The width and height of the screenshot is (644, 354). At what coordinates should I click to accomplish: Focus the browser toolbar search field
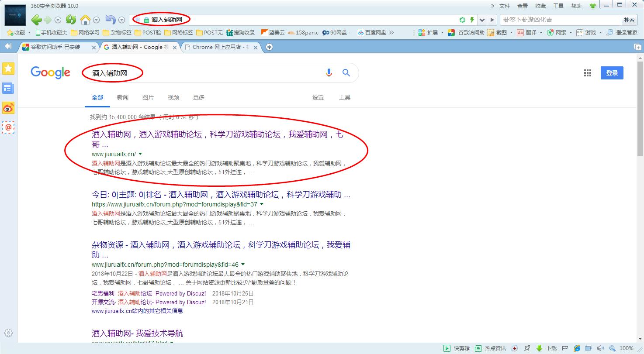(561, 20)
